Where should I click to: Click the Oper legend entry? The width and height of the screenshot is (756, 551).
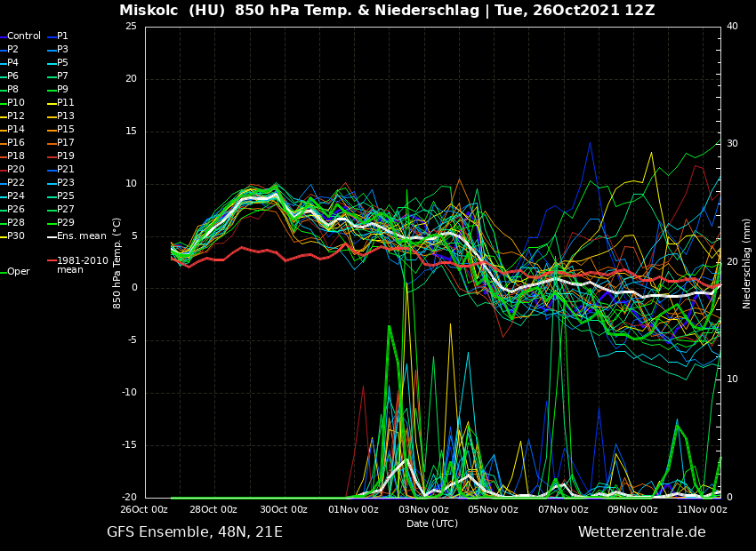(18, 272)
